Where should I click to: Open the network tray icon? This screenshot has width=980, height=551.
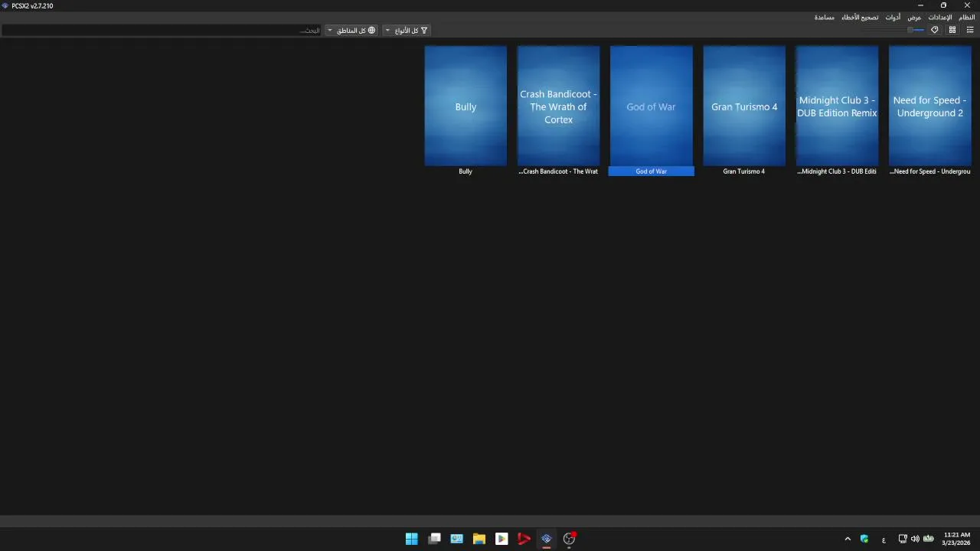pos(903,539)
